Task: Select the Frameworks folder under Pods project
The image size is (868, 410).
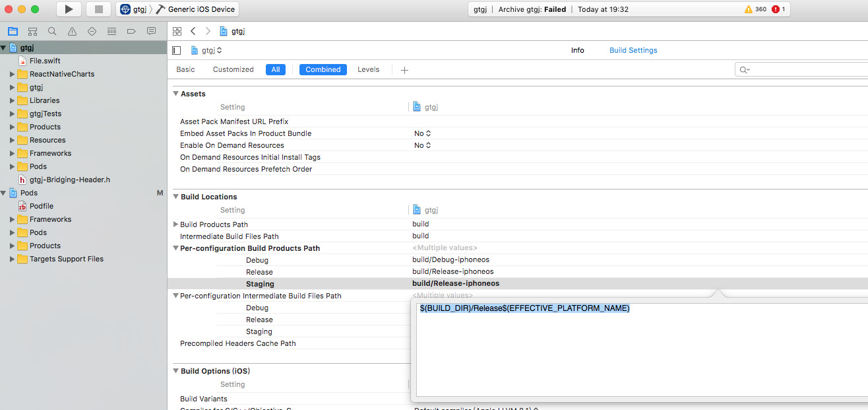Action: click(x=50, y=219)
